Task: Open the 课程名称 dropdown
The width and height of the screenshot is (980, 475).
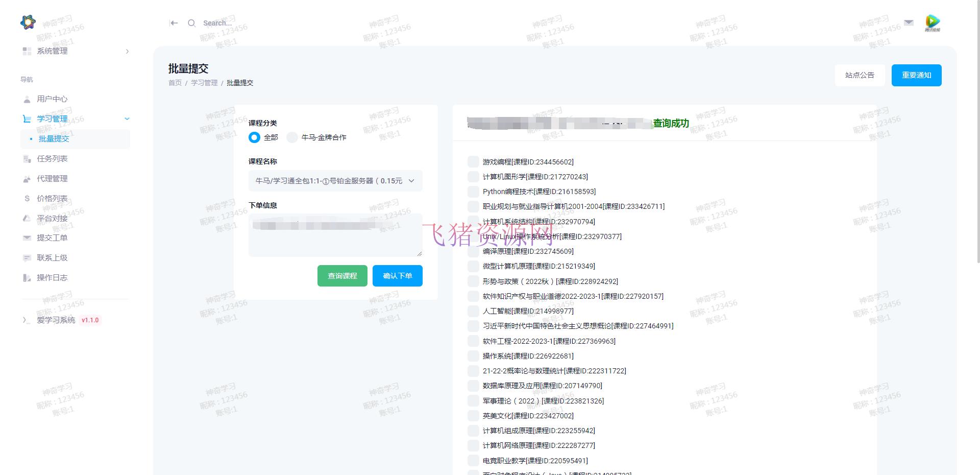Action: pos(335,181)
